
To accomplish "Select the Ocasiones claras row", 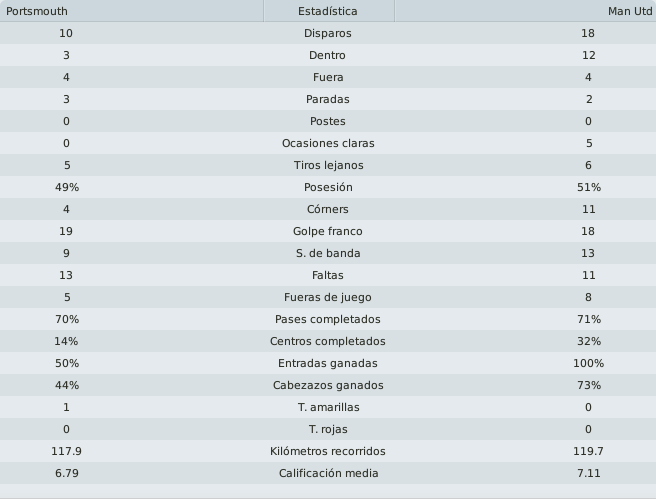I will point(328,143).
